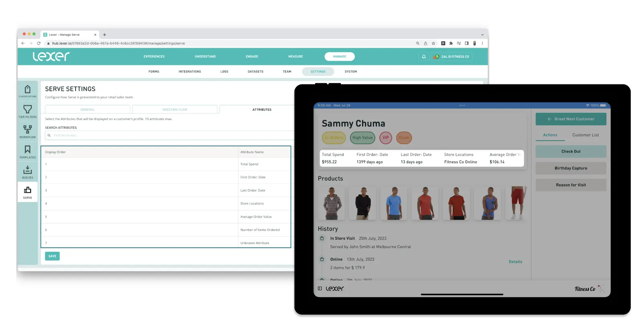
Task: Select the black hoodie product thumbnail
Action: point(363,203)
